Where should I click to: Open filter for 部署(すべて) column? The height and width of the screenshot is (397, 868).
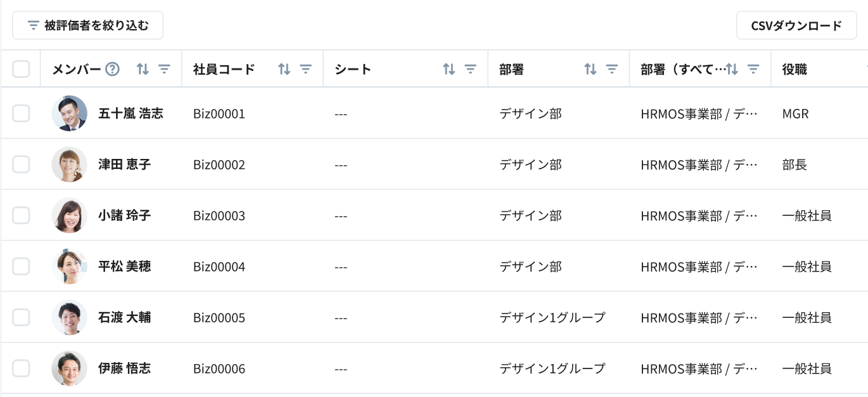pyautogui.click(x=753, y=70)
